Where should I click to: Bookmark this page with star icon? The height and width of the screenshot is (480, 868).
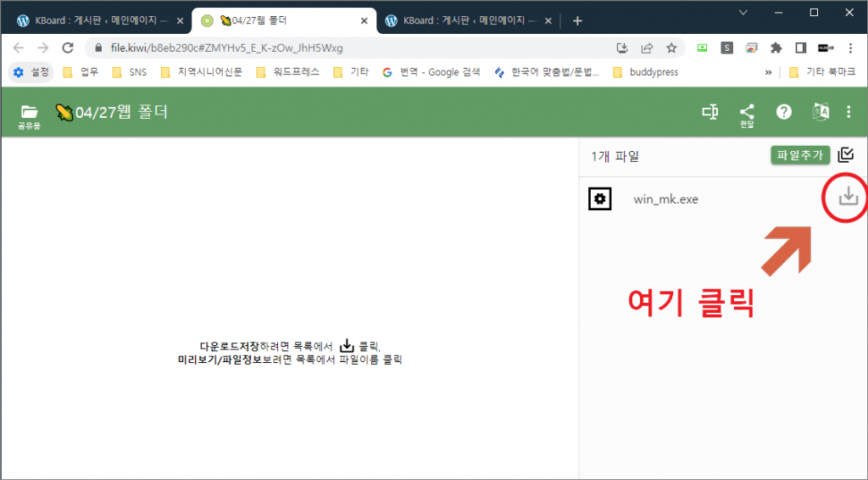(671, 48)
